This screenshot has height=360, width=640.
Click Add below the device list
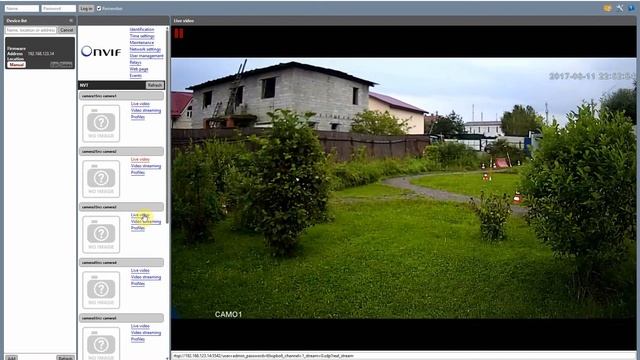point(11,358)
